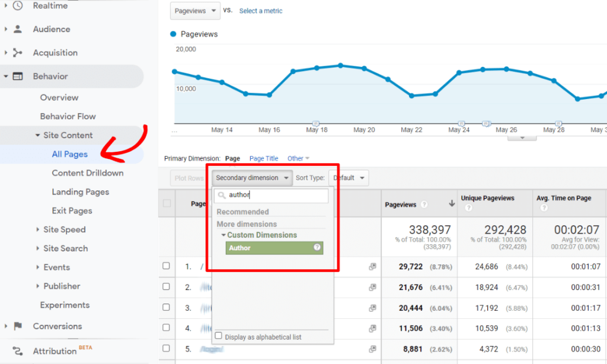Viewport: 607px width, 364px height.
Task: Check the Display as alphabetical list box
Action: point(219,335)
